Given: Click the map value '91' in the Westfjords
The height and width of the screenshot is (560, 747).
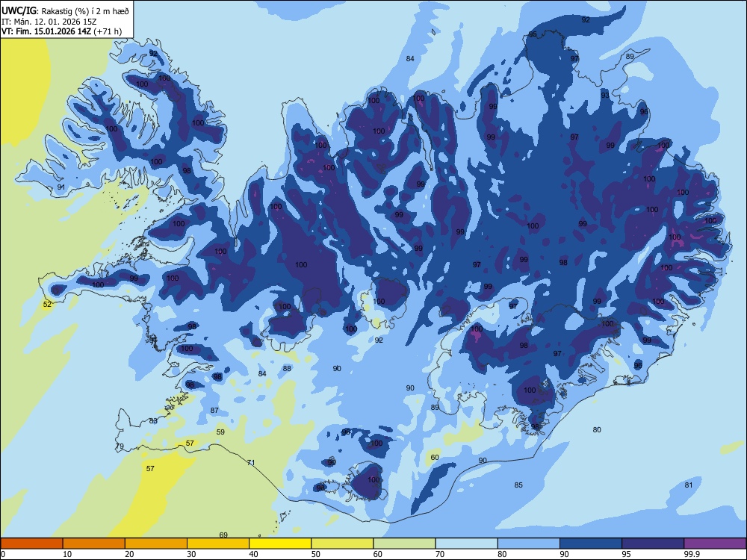Looking at the screenshot, I should 61,187.
